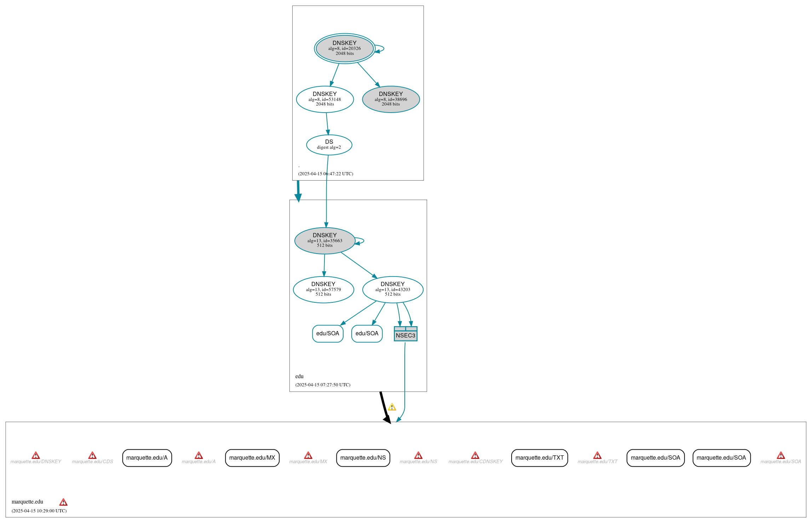Click the error icon above faded marquette.edu/MX
The image size is (812, 523).
(308, 455)
